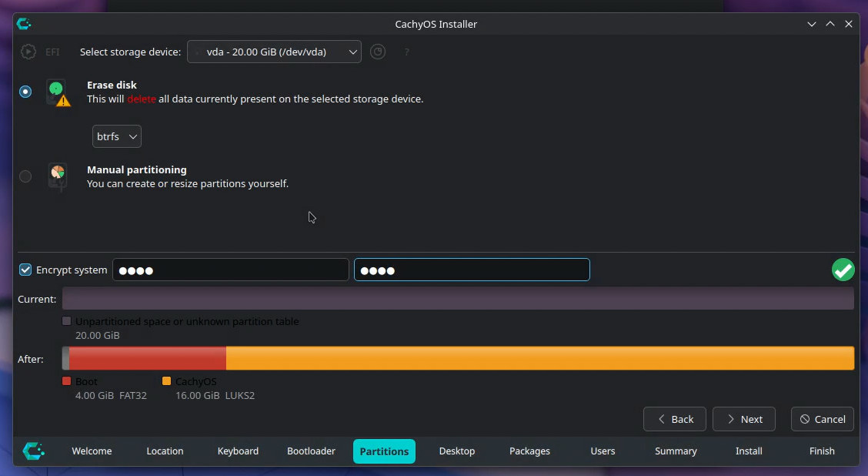
Task: Uncheck the Encrypt system checkbox
Action: tap(25, 270)
